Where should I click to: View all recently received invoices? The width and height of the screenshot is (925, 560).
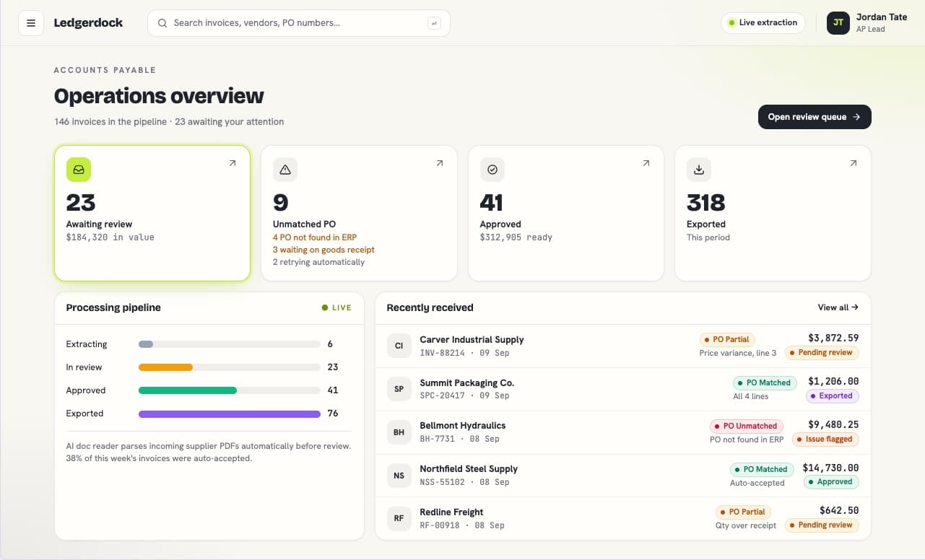[838, 307]
